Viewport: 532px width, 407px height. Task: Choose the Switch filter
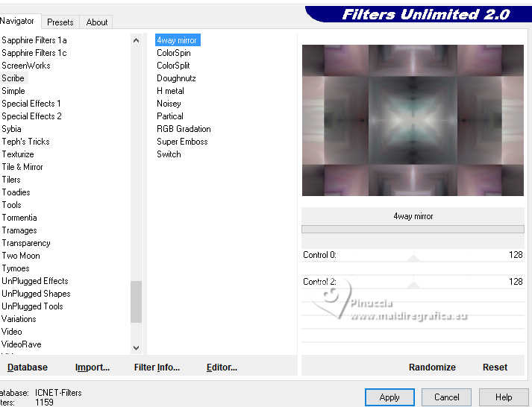[x=169, y=154]
